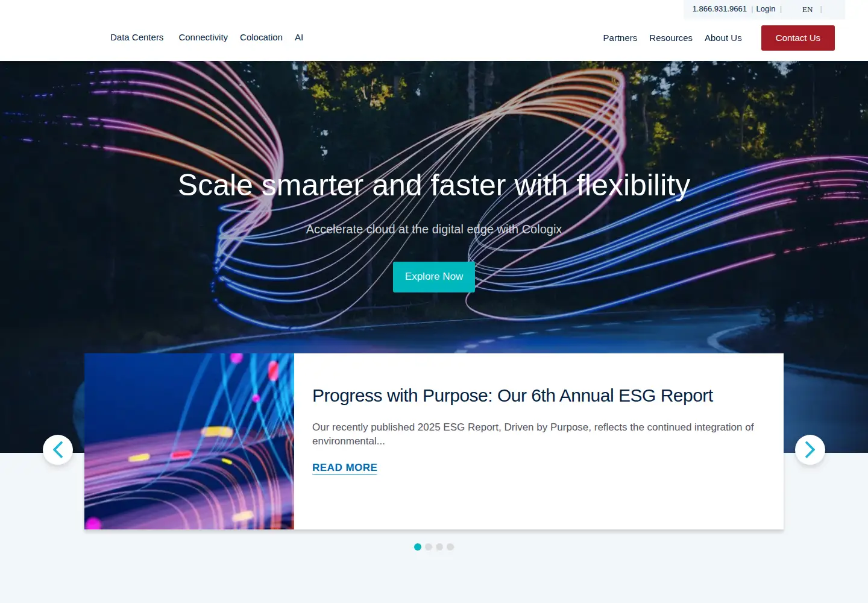Click the Explore Now button
The image size is (868, 603).
point(434,277)
